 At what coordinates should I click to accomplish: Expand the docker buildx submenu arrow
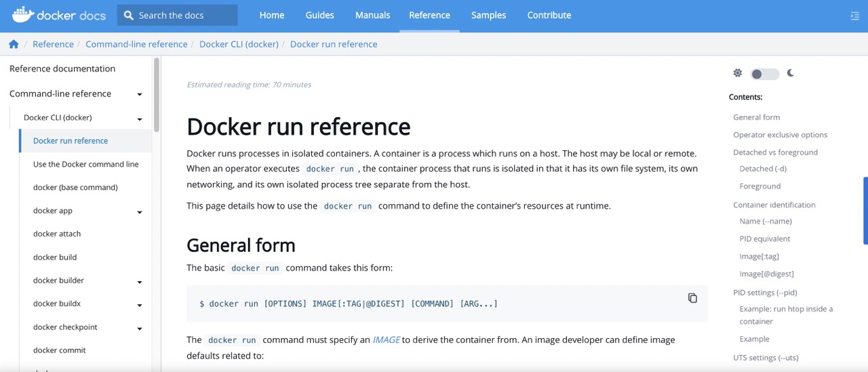(140, 306)
